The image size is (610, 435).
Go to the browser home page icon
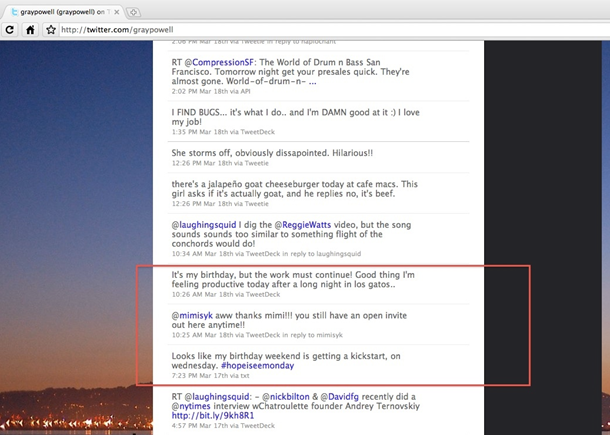pos(30,30)
